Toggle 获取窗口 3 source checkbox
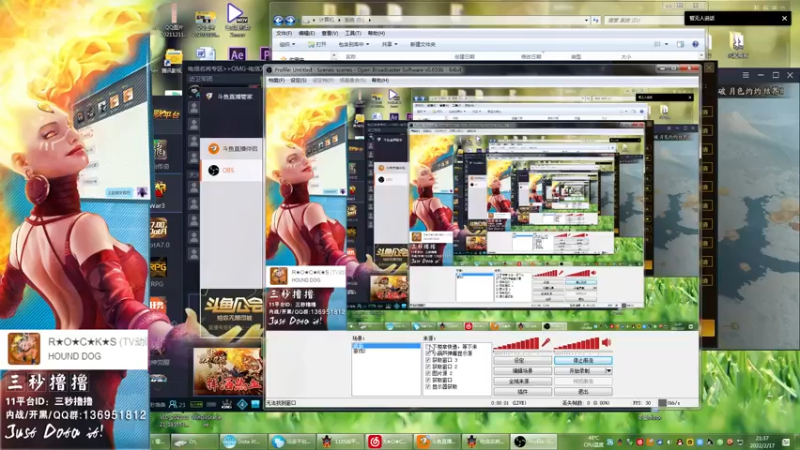Image resolution: width=800 pixels, height=450 pixels. click(428, 360)
